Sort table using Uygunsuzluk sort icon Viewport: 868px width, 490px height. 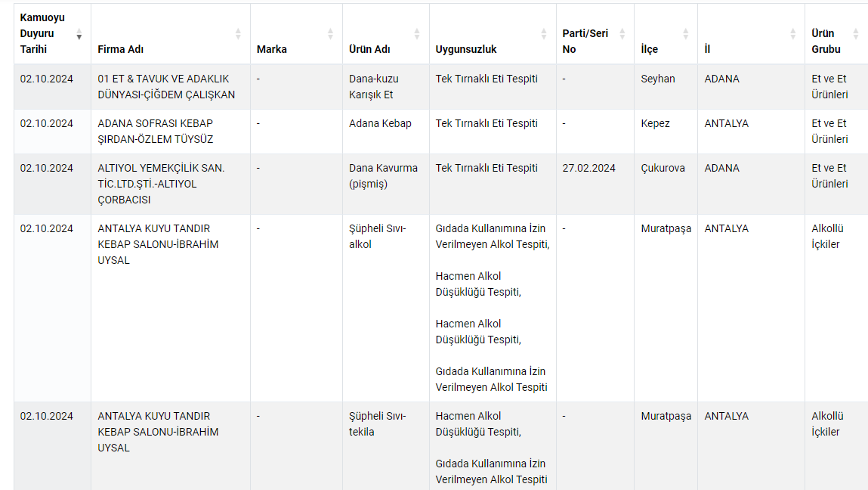pos(544,34)
